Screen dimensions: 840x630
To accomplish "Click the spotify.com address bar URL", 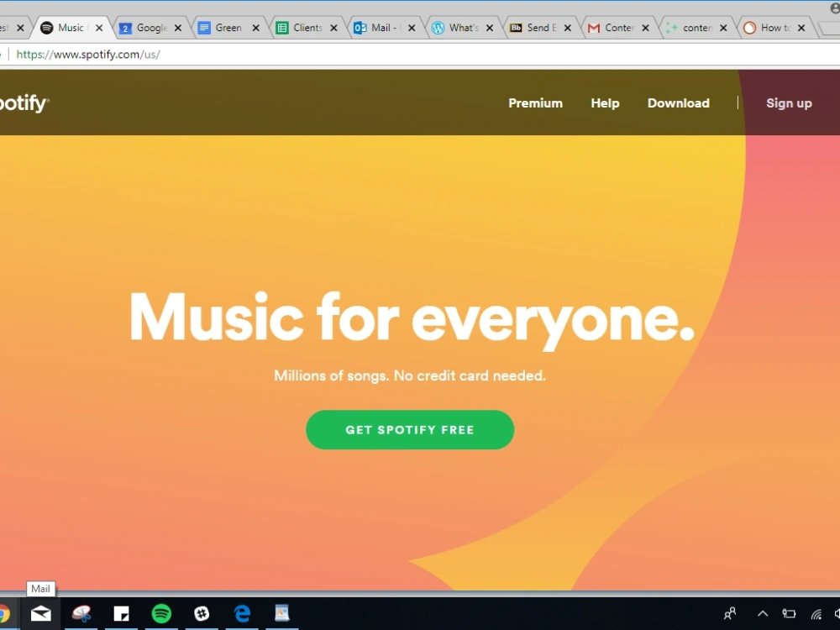I will [x=88, y=55].
